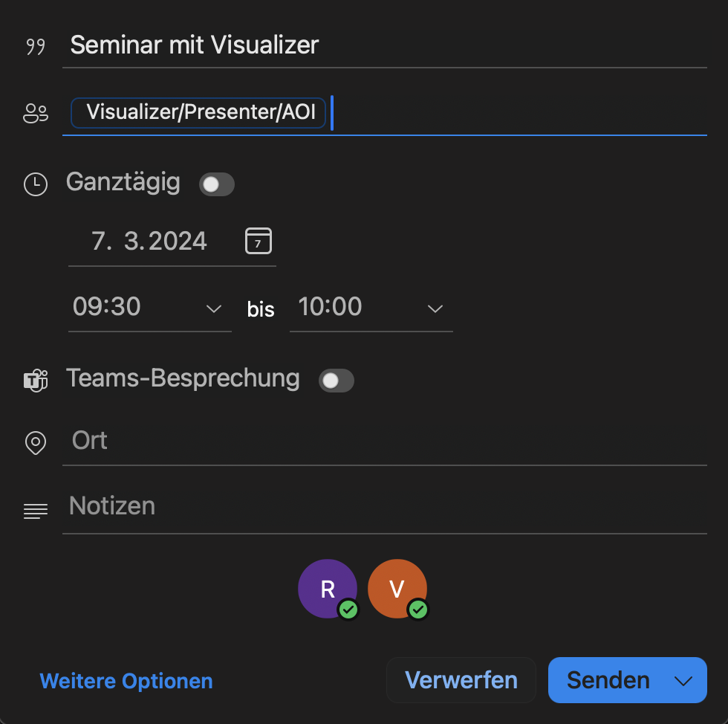Click the quote icon beside the event title
728x724 pixels.
(34, 45)
